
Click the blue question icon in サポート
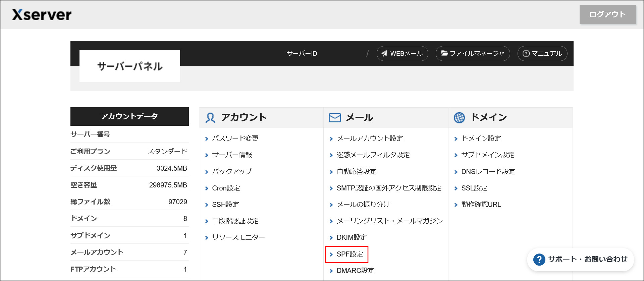[539, 260]
